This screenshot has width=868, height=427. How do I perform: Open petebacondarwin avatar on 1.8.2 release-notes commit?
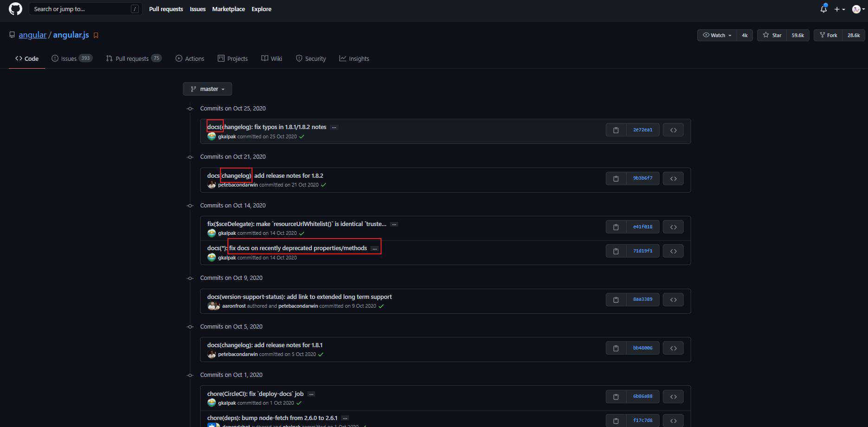(x=212, y=185)
